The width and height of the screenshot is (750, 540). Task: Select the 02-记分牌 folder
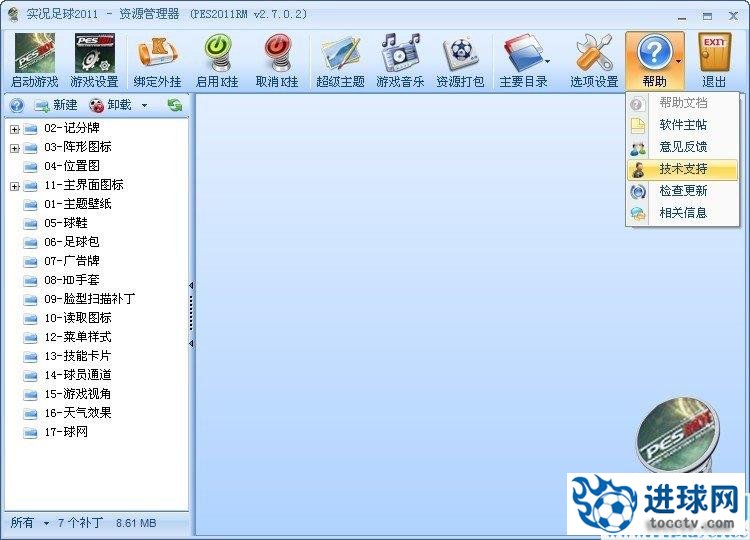[72, 128]
